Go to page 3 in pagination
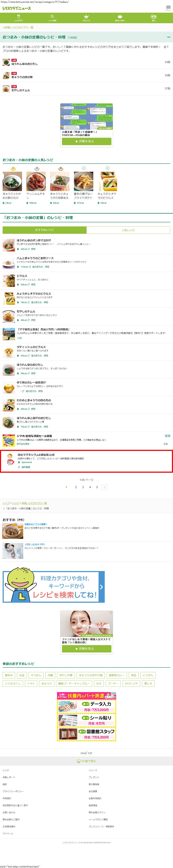 coord(83,487)
